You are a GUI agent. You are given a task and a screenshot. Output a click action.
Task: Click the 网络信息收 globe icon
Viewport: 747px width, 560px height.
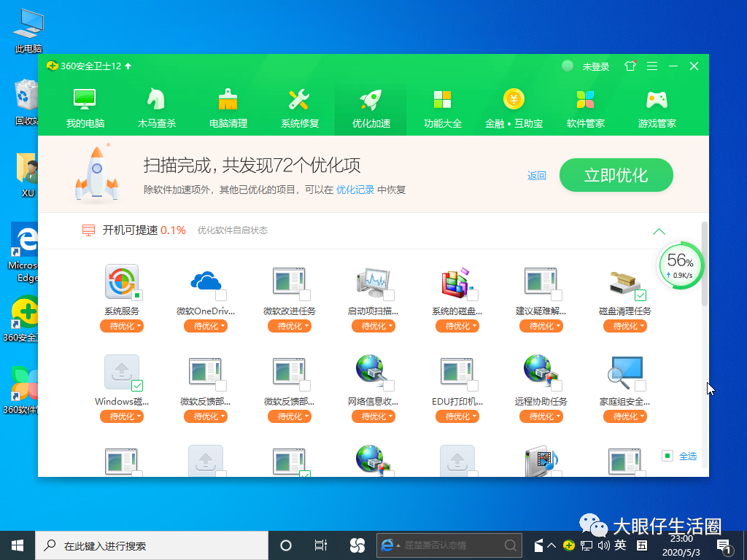[371, 370]
